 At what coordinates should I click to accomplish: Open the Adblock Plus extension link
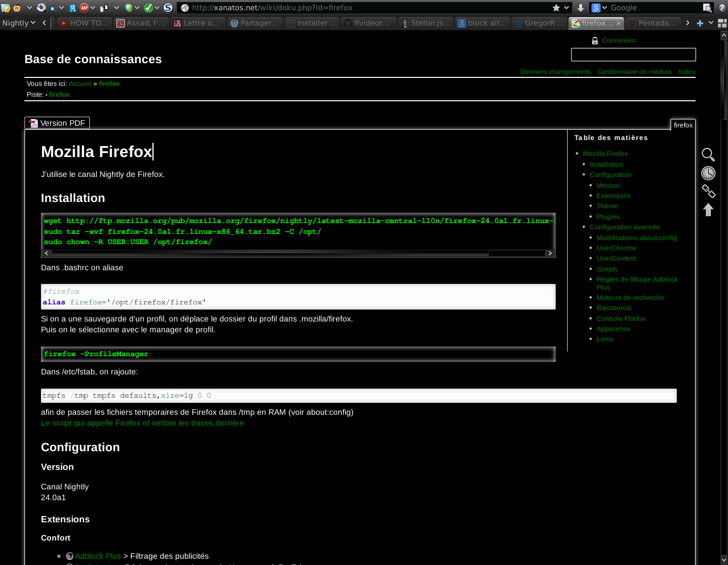98,556
